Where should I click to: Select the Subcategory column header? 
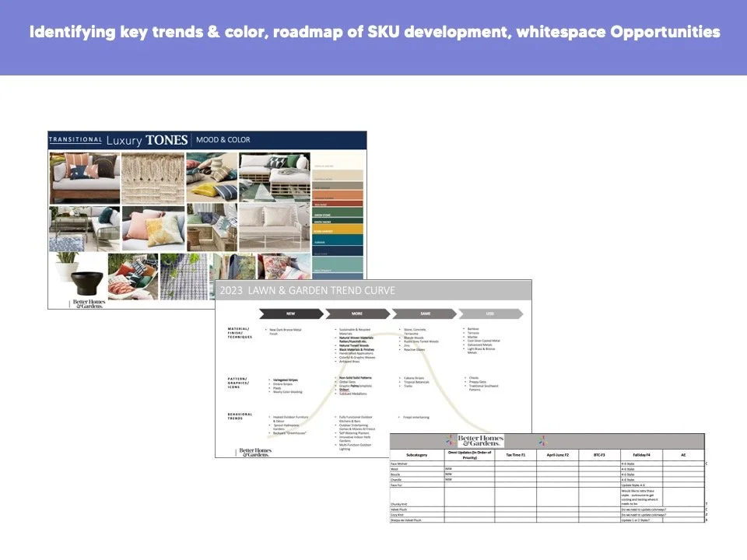click(417, 455)
